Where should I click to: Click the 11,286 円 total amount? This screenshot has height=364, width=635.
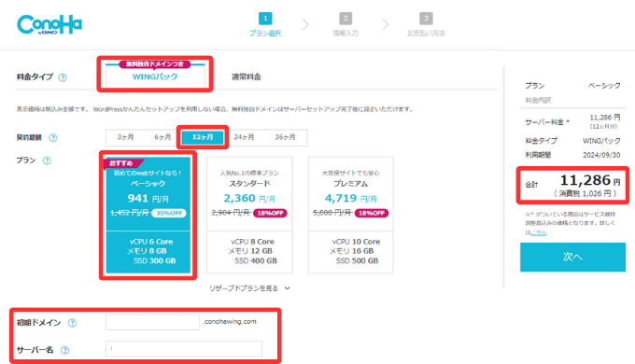(x=590, y=180)
